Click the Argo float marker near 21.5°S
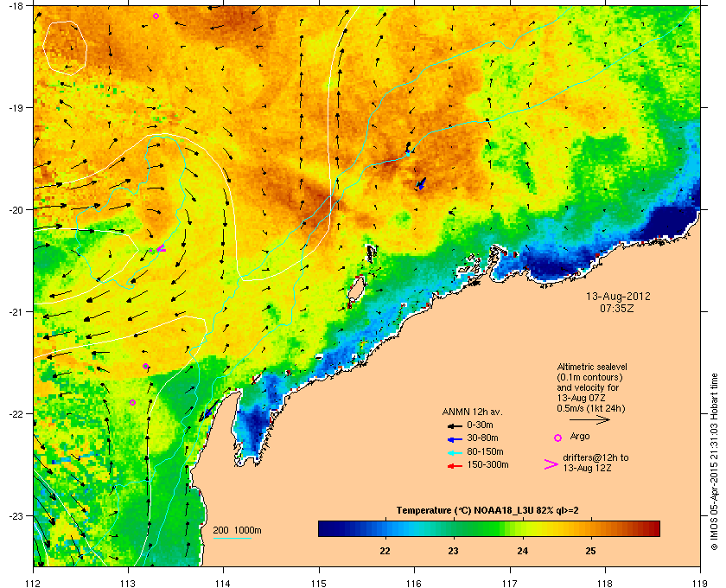Image resolution: width=726 pixels, height=588 pixels. (145, 366)
